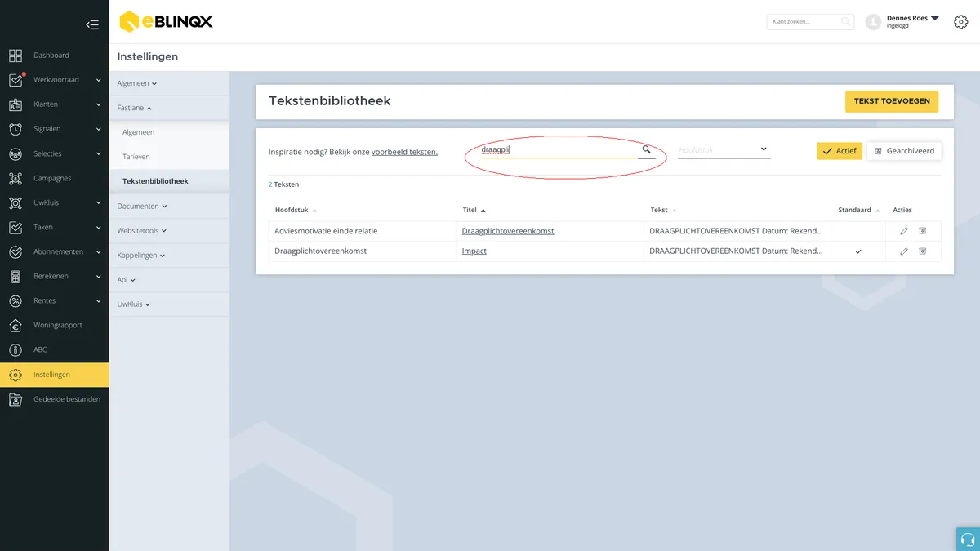
Task: Select Tekstenbibliotheek in settings menu
Action: point(155,181)
